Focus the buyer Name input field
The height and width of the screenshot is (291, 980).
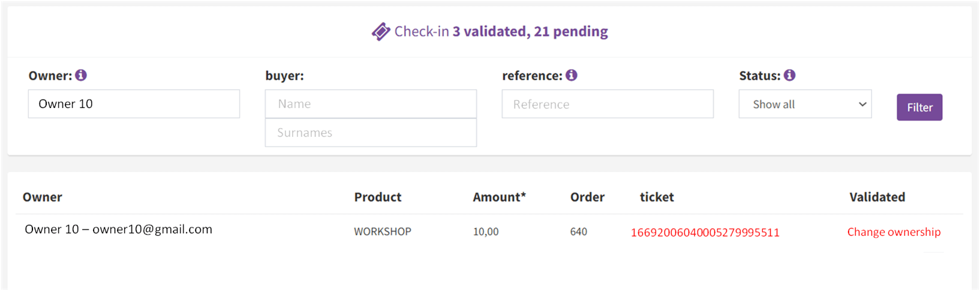point(371,104)
